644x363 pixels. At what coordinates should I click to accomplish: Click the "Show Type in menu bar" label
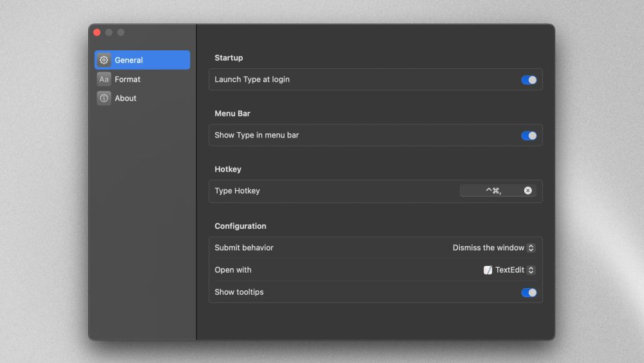pos(256,135)
